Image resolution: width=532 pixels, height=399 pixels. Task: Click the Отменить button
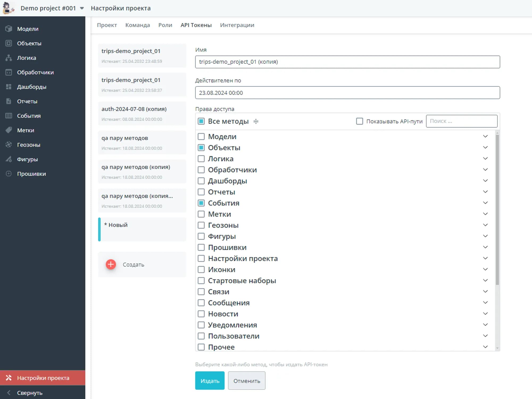(246, 381)
